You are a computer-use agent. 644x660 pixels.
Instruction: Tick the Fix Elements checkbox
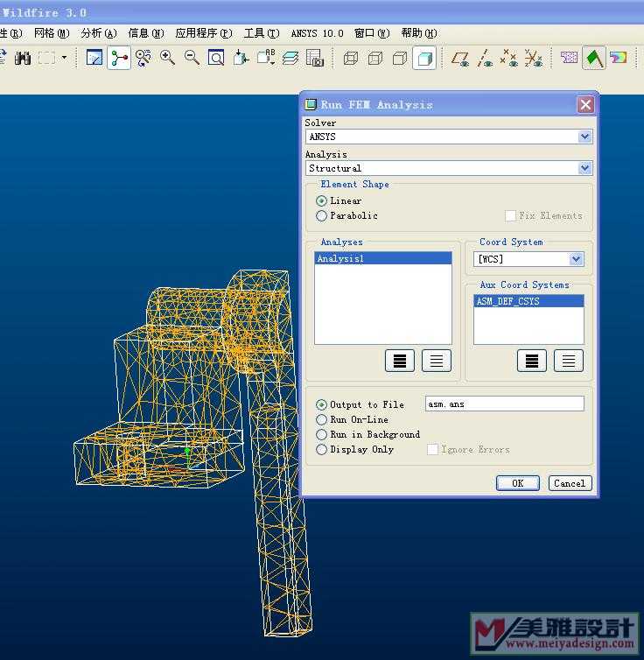[x=510, y=215]
